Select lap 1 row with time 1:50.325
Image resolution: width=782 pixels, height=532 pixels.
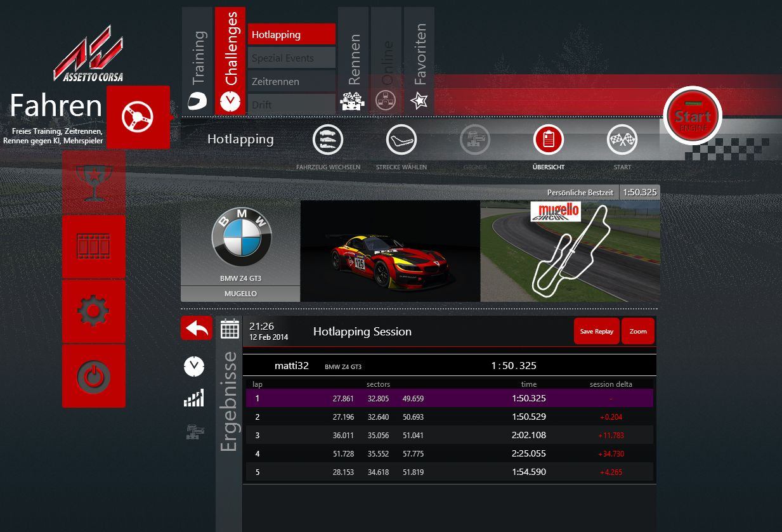(x=449, y=398)
